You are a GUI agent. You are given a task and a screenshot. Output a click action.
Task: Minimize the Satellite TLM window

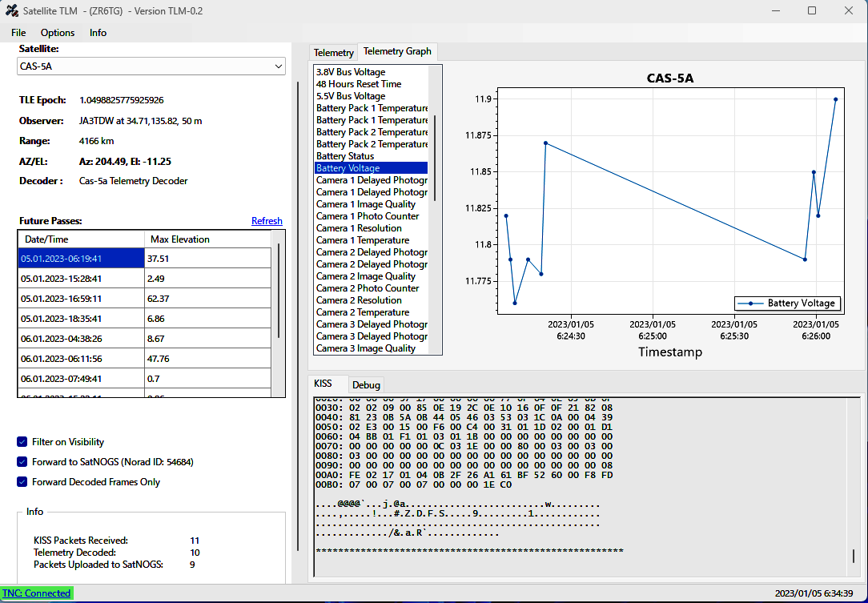pyautogui.click(x=776, y=10)
